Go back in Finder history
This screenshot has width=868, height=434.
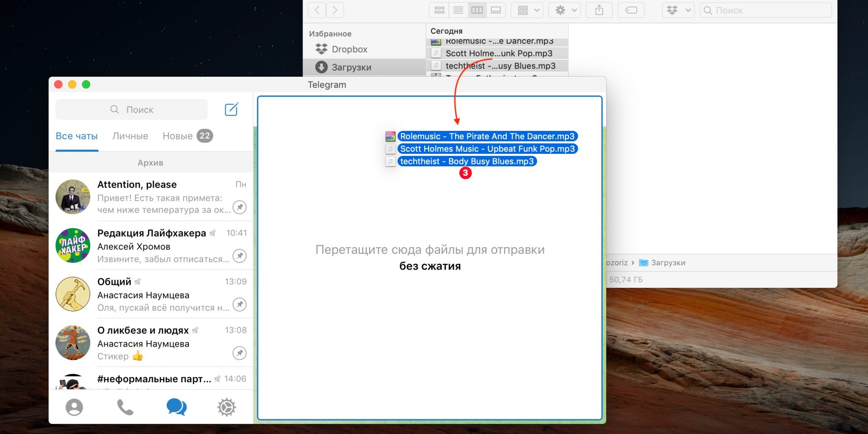(x=317, y=10)
